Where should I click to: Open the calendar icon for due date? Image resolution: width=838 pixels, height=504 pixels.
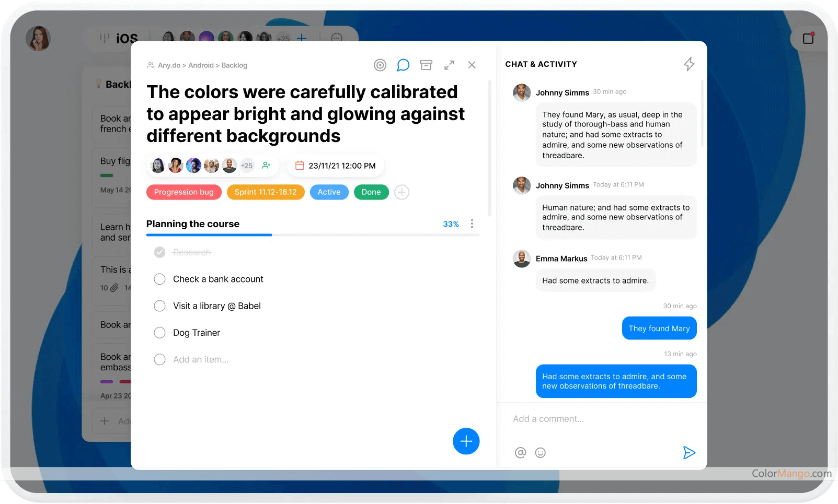(x=300, y=166)
